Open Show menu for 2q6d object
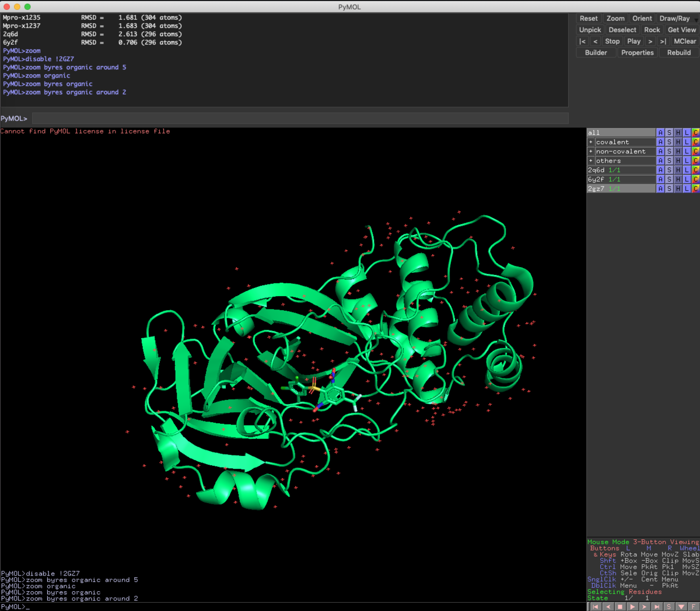Image resolution: width=700 pixels, height=611 pixels. pos(669,170)
